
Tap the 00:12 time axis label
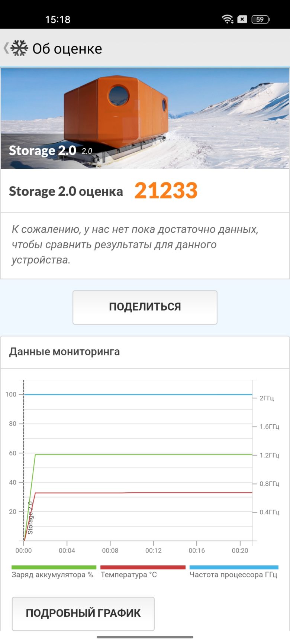(x=154, y=550)
